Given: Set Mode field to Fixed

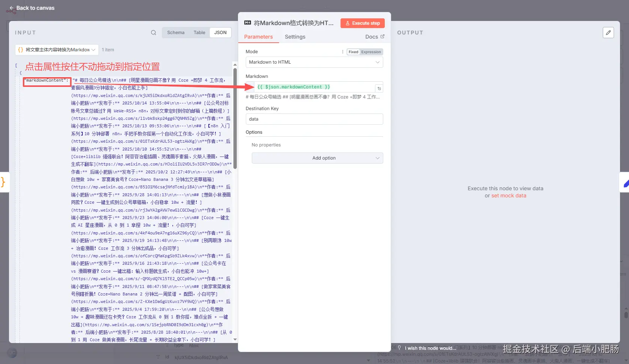Looking at the screenshot, I should point(353,52).
